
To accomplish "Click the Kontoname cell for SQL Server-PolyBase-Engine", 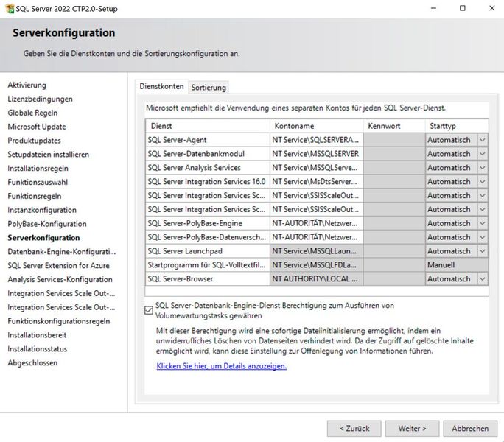I will coord(317,223).
